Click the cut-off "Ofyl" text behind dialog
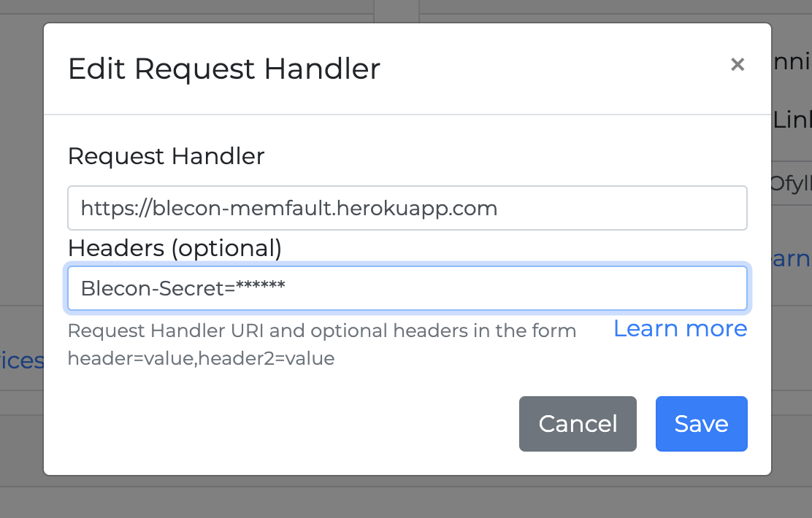Viewport: 812px width, 518px height. 792,183
